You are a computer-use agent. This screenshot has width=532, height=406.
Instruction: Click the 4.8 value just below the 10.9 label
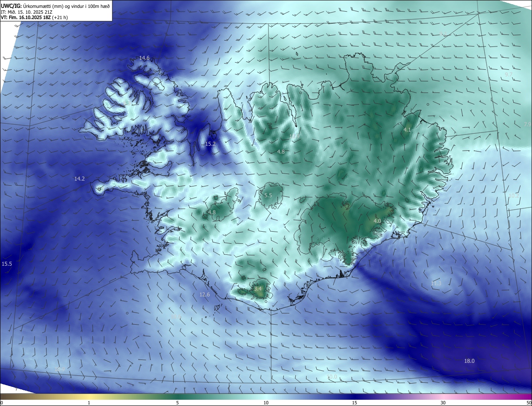pos(281,152)
